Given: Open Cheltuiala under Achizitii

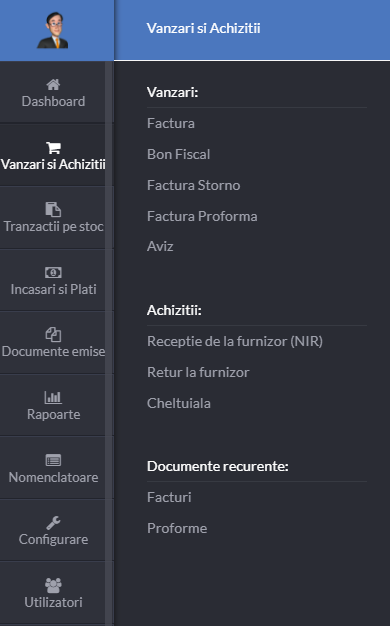Looking at the screenshot, I should [x=178, y=403].
